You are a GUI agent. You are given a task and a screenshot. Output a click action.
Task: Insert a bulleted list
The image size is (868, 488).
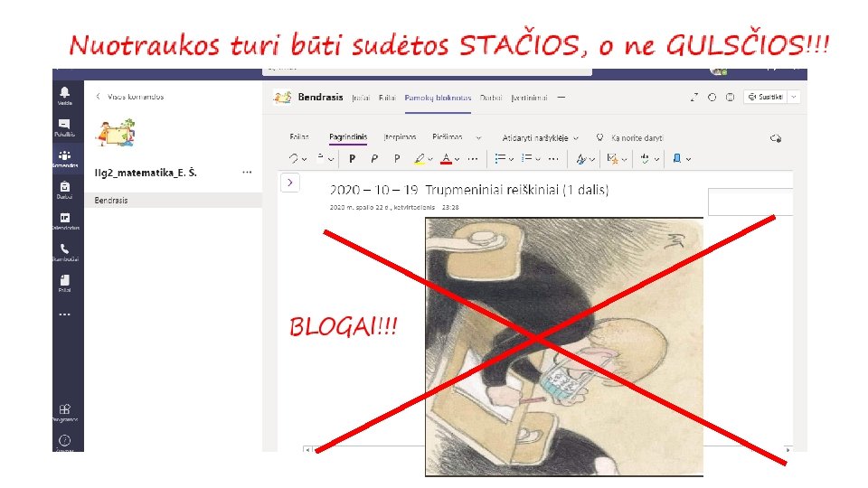(500, 159)
